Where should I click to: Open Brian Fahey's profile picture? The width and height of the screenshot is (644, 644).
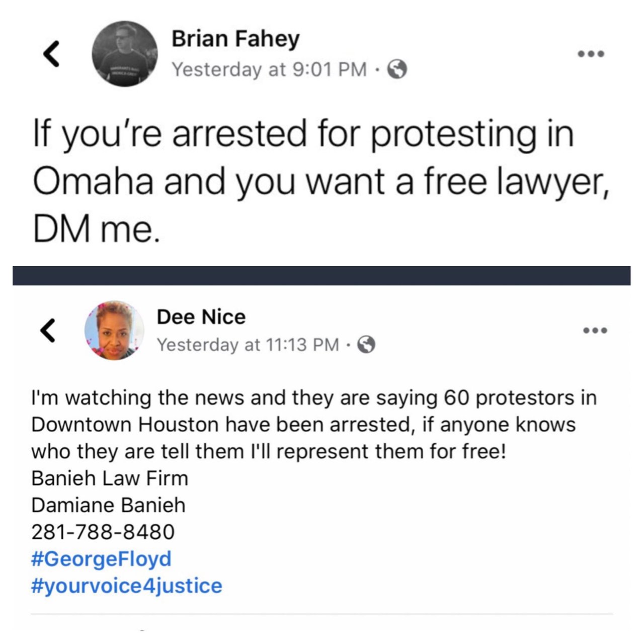pos(124,54)
